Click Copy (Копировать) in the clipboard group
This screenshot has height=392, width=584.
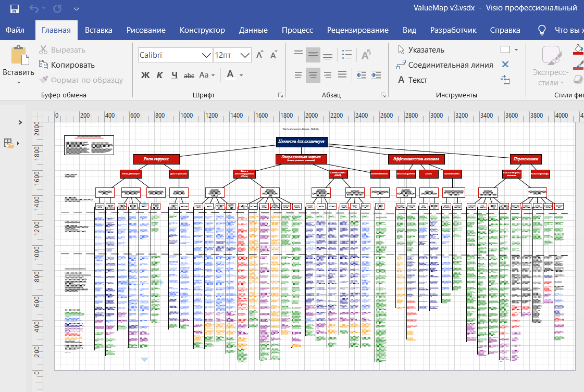pos(67,65)
